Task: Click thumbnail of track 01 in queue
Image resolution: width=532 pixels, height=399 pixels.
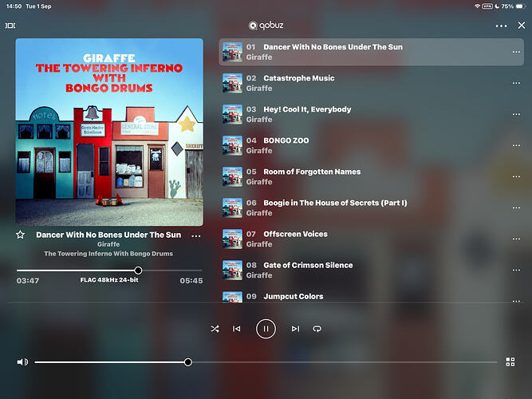Action: coord(232,52)
